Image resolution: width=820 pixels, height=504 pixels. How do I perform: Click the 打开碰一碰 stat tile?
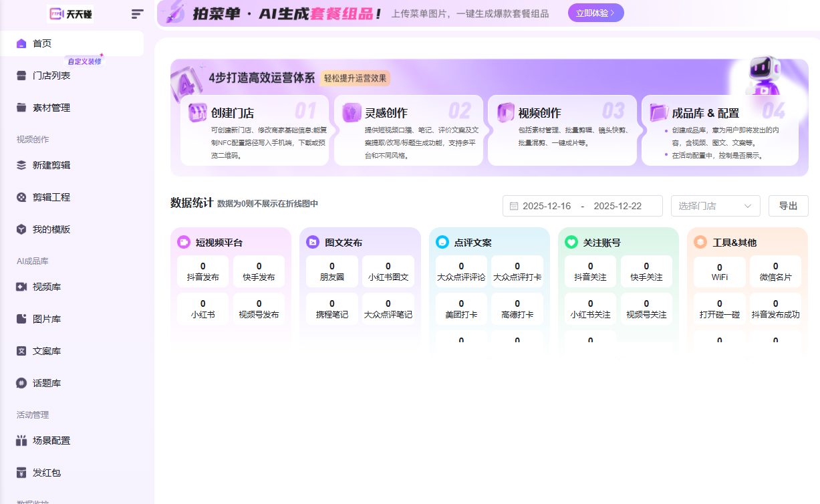tap(720, 309)
